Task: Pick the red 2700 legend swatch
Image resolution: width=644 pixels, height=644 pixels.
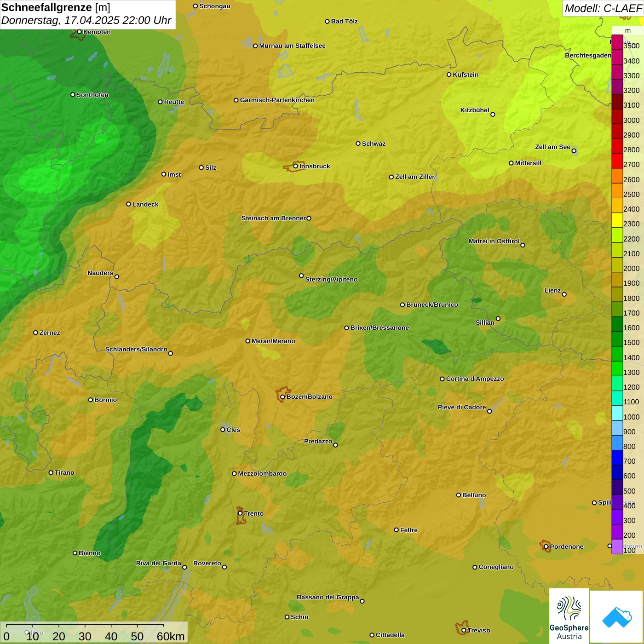Action: (617, 161)
